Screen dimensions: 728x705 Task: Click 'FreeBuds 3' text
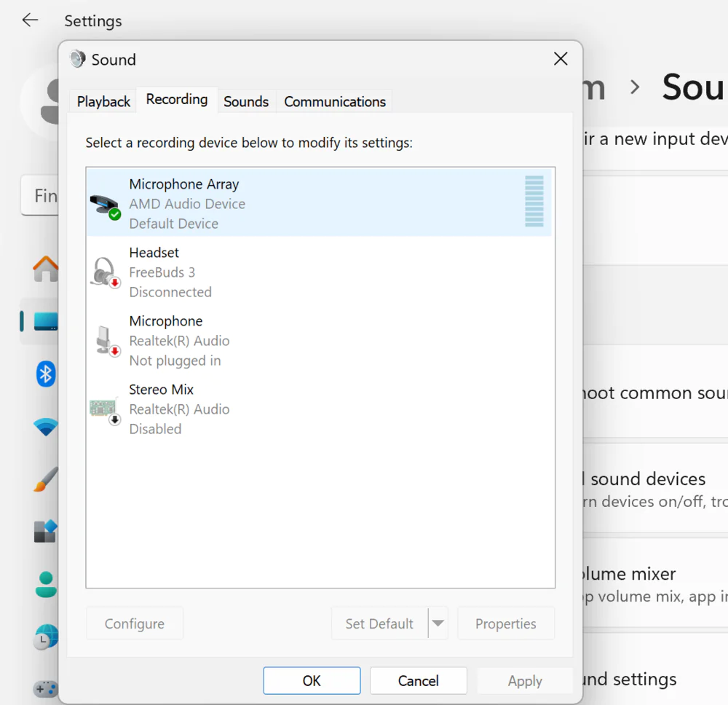tap(162, 272)
